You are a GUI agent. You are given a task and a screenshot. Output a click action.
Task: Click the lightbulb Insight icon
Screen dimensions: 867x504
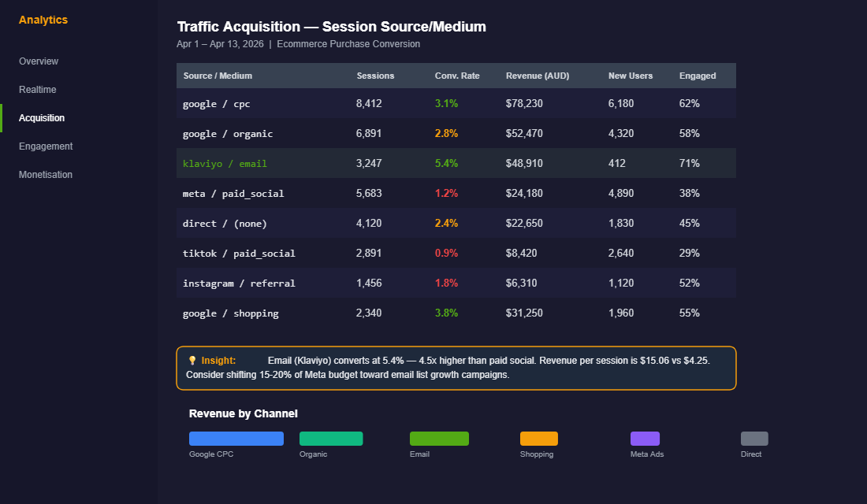click(x=192, y=361)
